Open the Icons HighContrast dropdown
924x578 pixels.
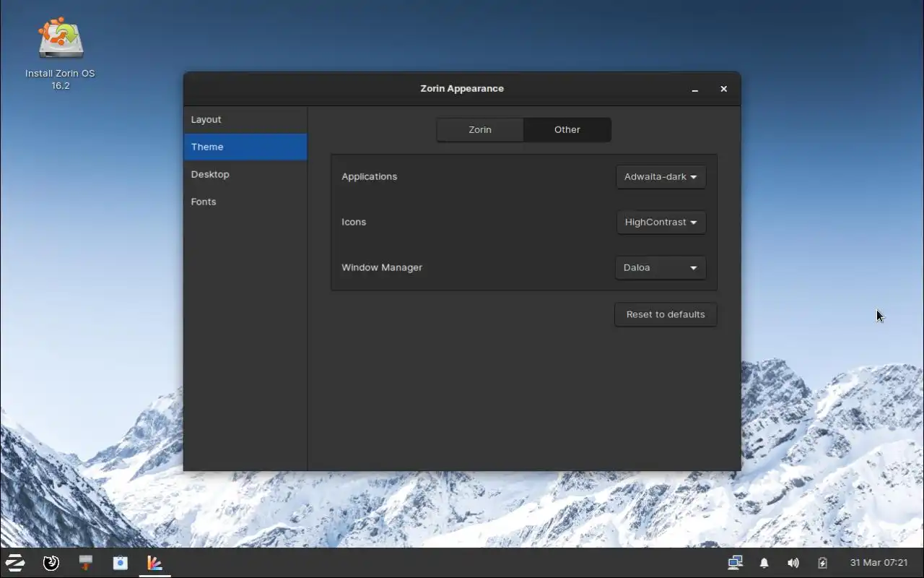(661, 223)
